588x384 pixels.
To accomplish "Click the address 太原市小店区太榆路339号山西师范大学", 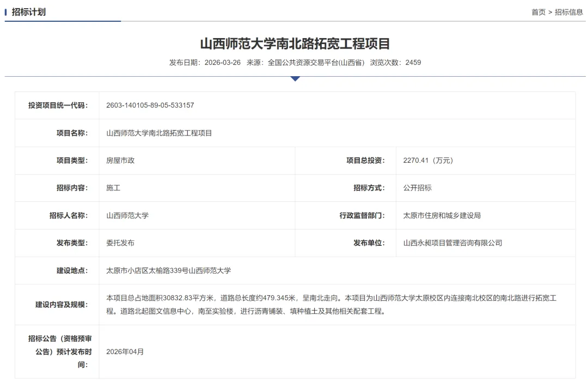I will [x=168, y=270].
